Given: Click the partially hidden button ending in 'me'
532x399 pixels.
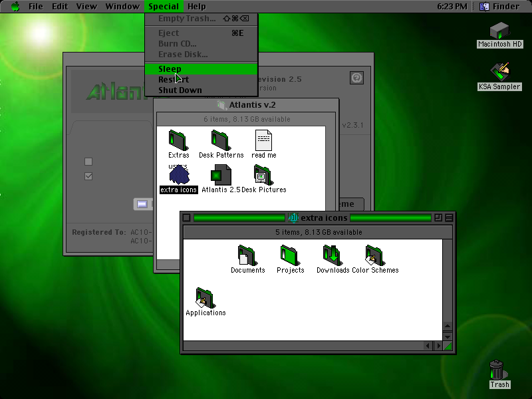Looking at the screenshot, I should [351, 204].
